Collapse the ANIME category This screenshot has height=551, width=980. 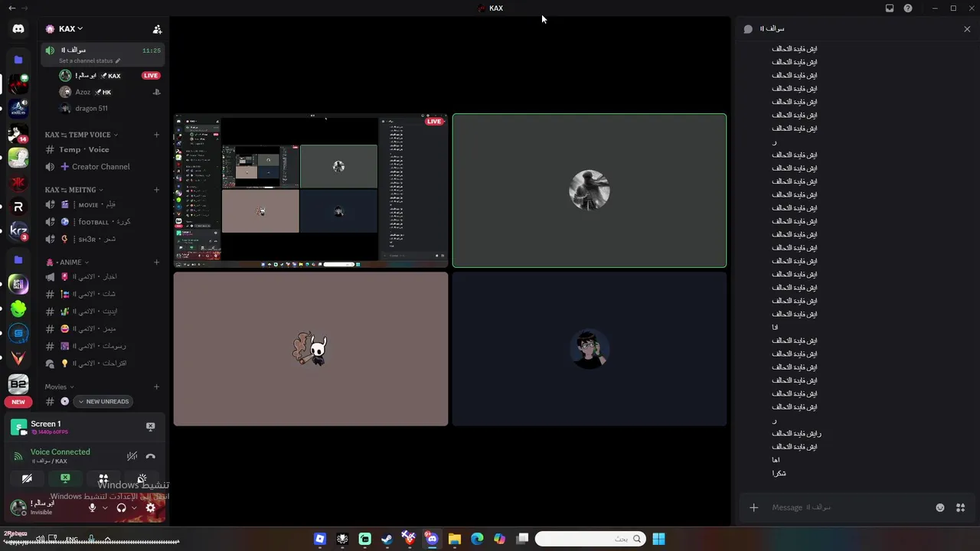point(67,262)
